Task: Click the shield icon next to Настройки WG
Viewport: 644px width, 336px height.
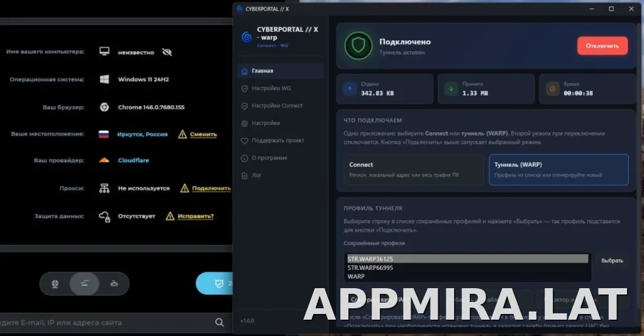Action: pos(245,88)
